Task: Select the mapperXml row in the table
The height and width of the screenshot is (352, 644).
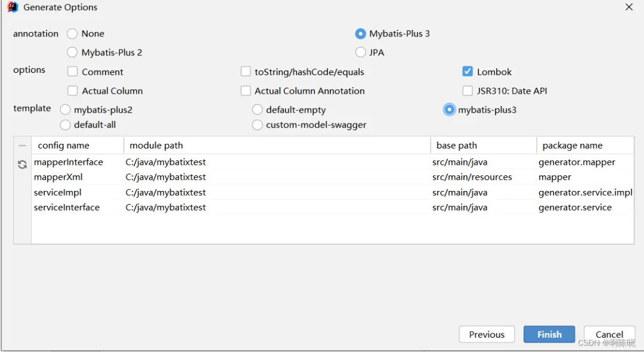Action: [58, 177]
